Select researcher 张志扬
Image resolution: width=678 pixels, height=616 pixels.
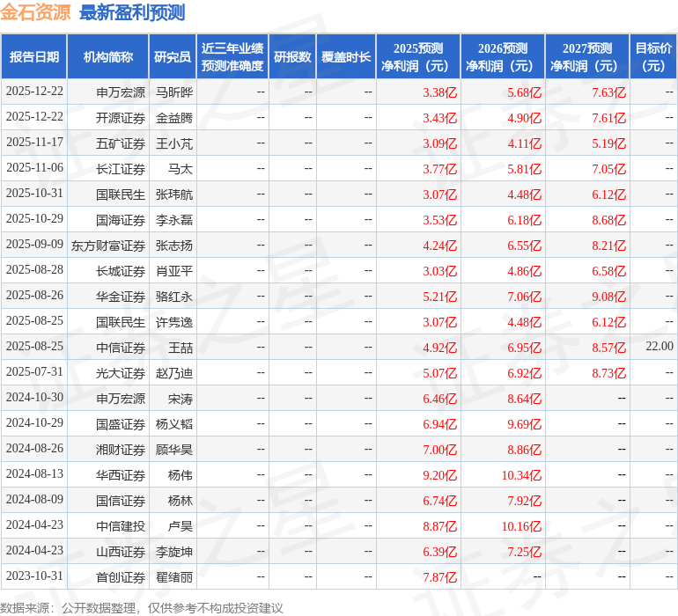point(174,246)
